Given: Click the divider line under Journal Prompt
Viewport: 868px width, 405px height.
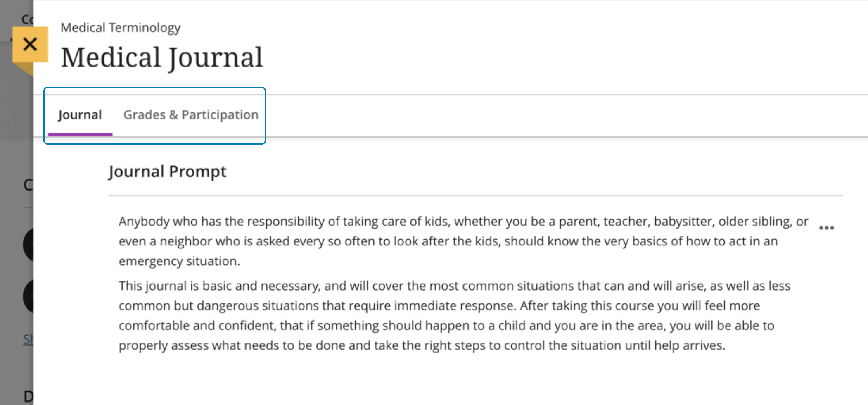Looking at the screenshot, I should coord(475,195).
